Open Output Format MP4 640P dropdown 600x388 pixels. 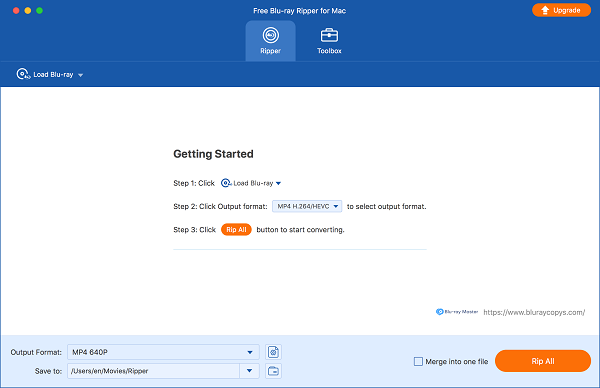(x=163, y=352)
